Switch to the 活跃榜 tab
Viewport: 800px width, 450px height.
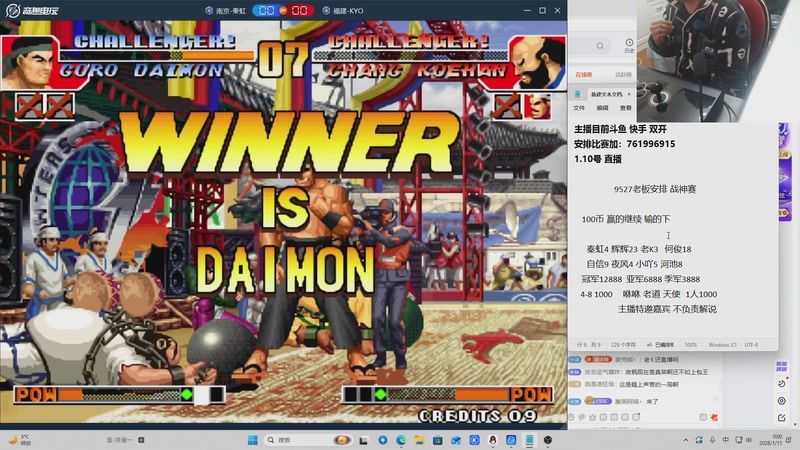[623, 74]
